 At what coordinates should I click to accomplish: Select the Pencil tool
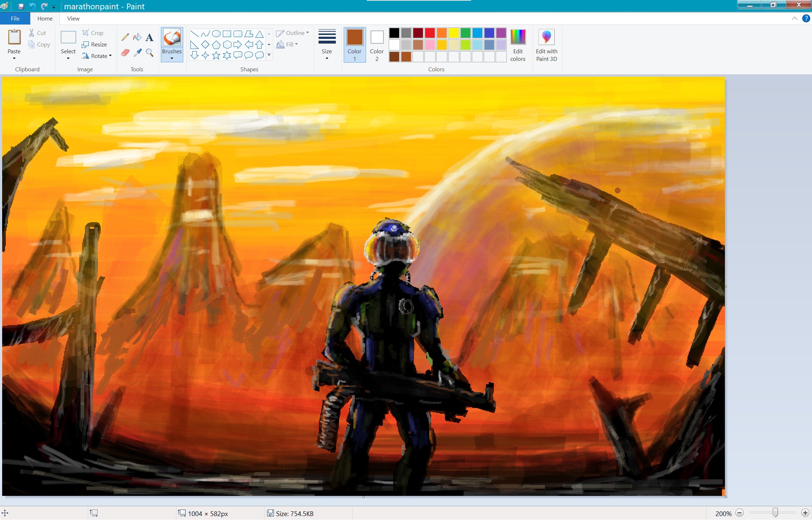pos(125,37)
